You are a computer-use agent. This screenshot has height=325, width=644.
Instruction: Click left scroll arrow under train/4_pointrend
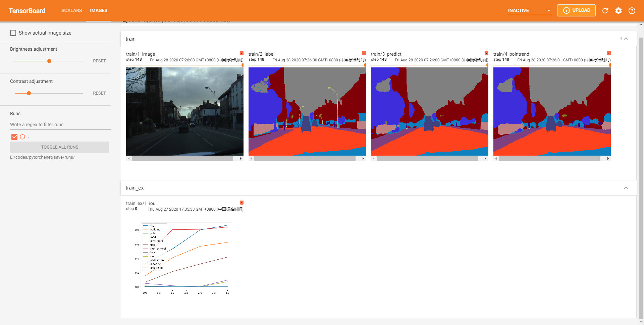(496, 159)
